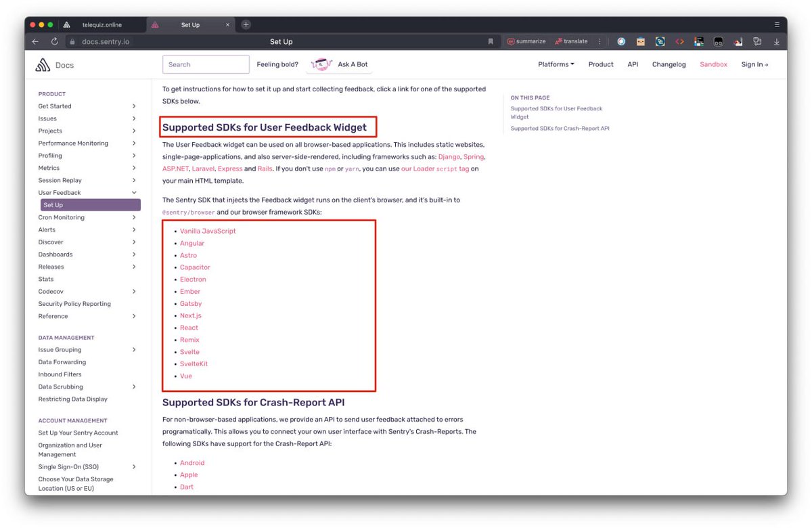This screenshot has width=812, height=528.
Task: Focus the Search docs input field
Action: coord(206,64)
